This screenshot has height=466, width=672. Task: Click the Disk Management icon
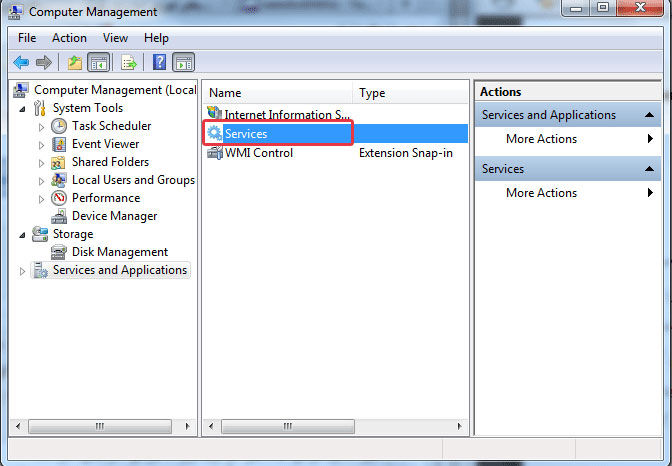click(x=59, y=252)
